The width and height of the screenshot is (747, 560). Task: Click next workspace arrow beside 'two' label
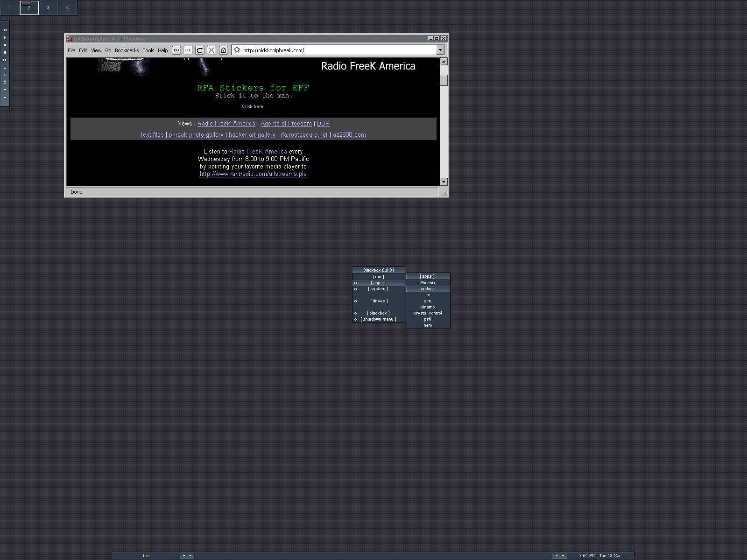(190, 556)
